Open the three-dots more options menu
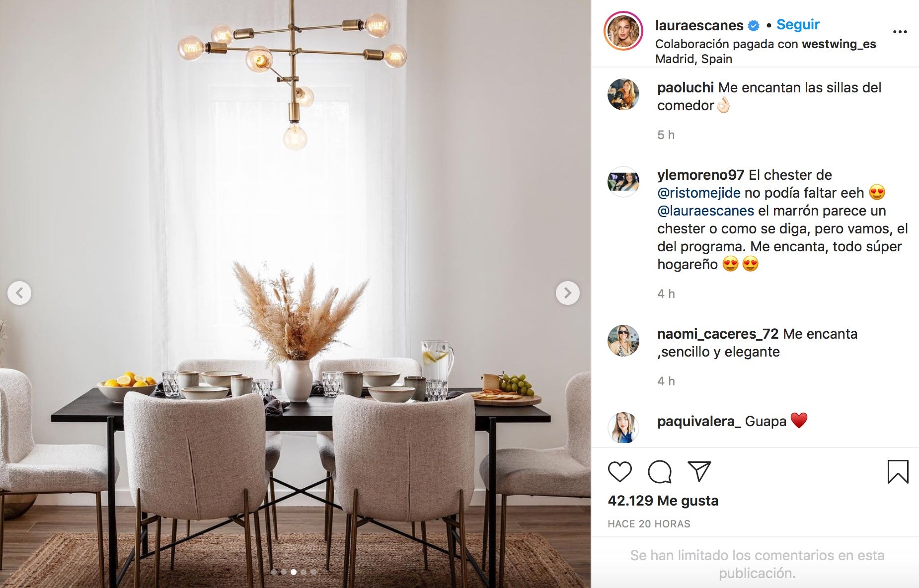The height and width of the screenshot is (588, 919). (x=900, y=32)
